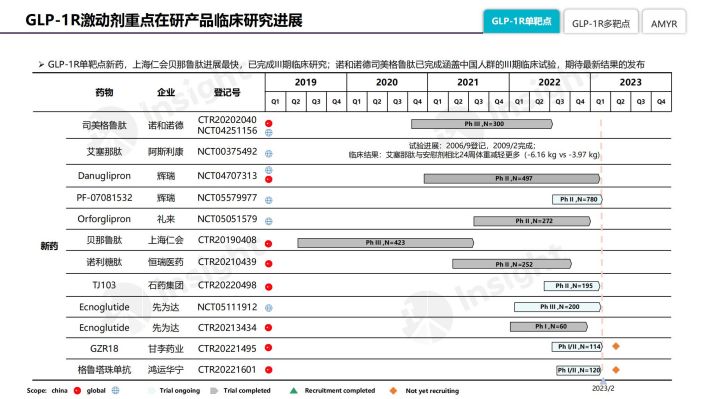Click orange diamond marker in GZR18 row
Screen dimensions: 710x399
tap(616, 346)
